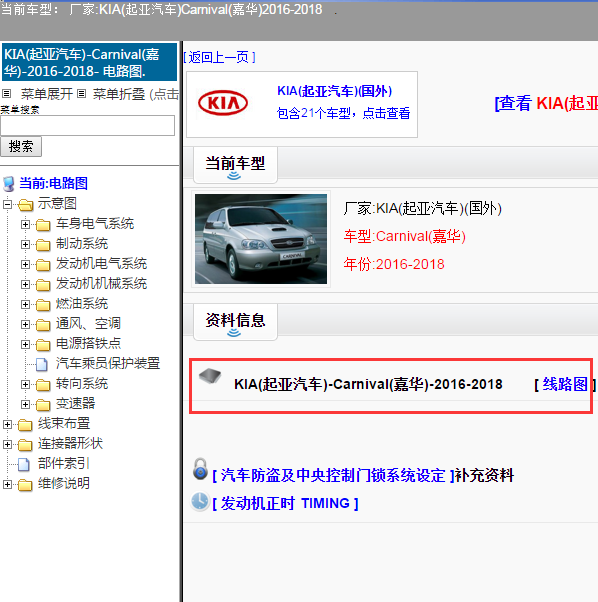Click the folder icon for 电源搭铁点
The image size is (598, 602).
coord(43,345)
